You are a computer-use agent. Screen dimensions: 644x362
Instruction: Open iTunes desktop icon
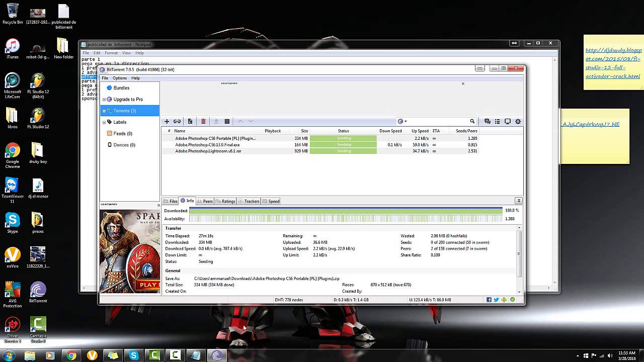pos(13,48)
